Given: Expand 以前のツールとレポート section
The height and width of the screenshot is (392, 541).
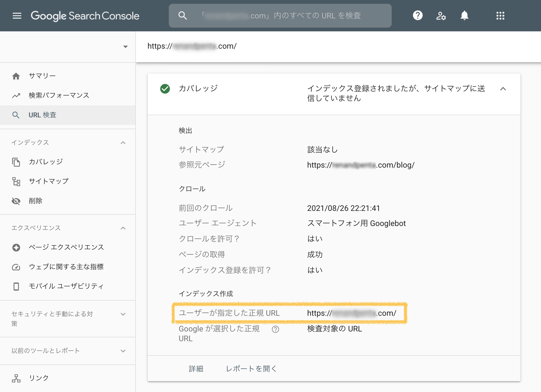Looking at the screenshot, I should 123,351.
